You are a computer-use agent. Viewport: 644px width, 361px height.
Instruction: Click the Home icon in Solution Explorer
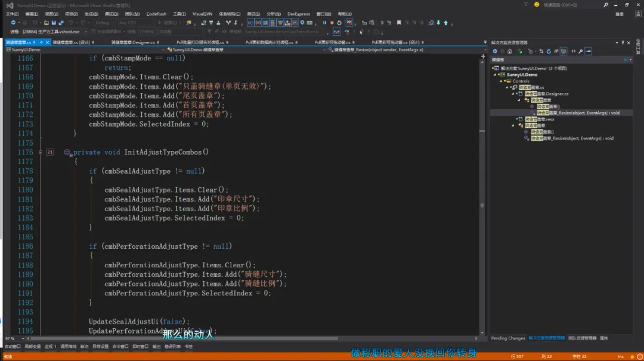tap(510, 51)
